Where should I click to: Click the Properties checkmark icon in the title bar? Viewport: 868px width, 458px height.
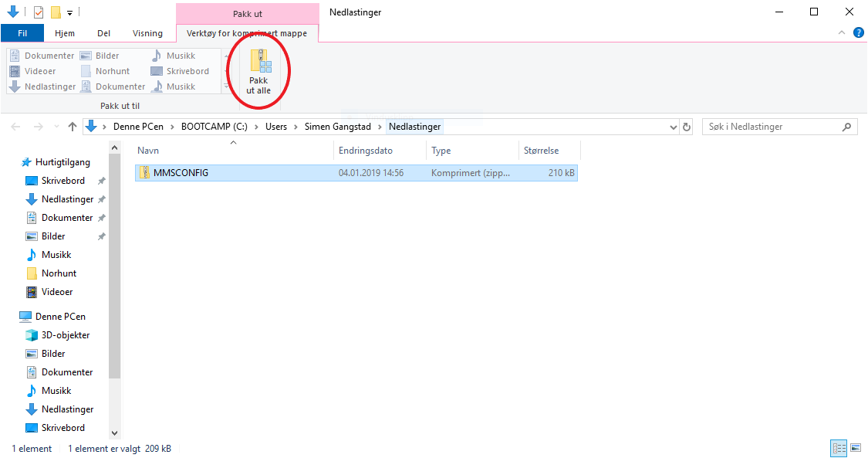(x=39, y=12)
